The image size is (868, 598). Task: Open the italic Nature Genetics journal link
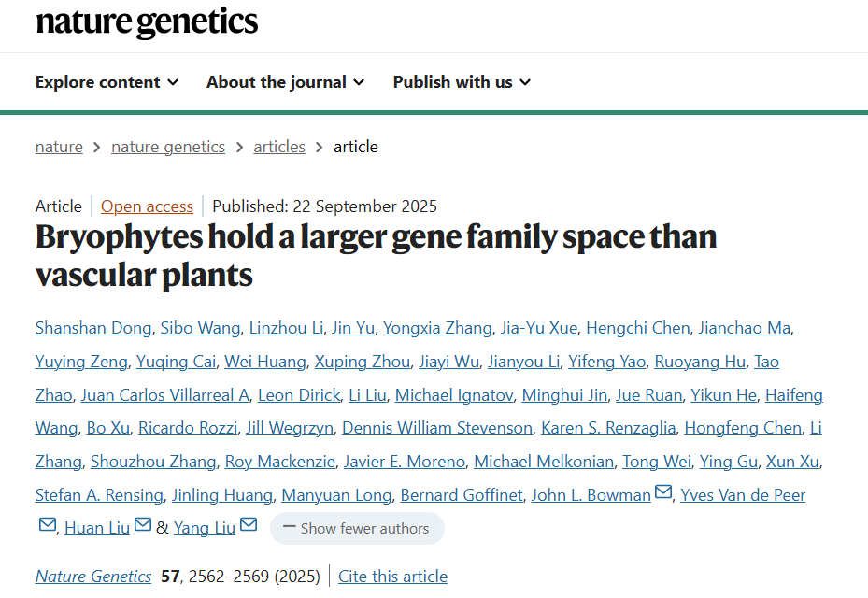[93, 577]
